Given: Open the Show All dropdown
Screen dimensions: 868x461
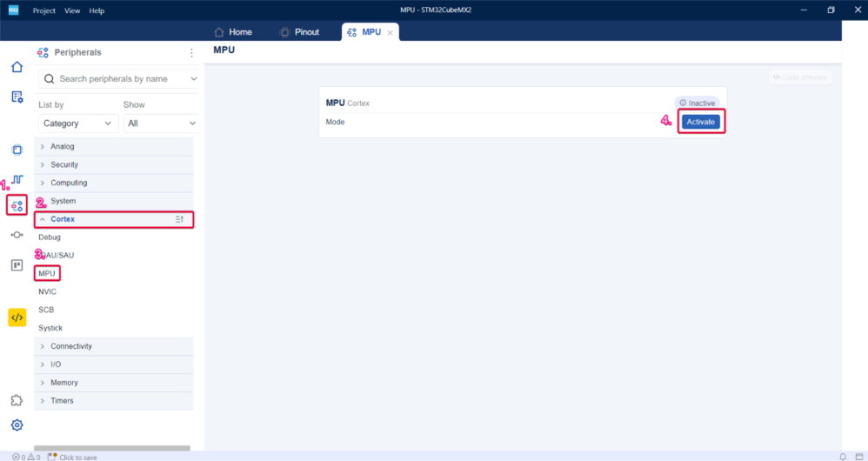Looking at the screenshot, I should click(161, 124).
